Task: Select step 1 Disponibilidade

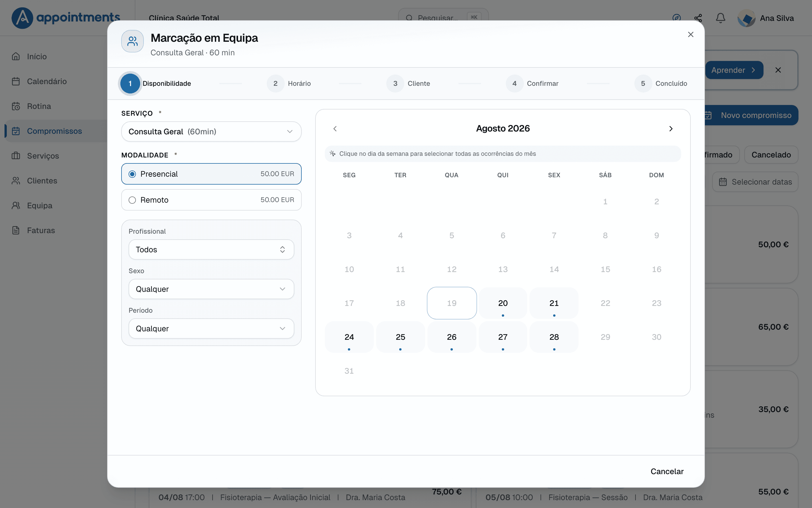Action: (155, 83)
